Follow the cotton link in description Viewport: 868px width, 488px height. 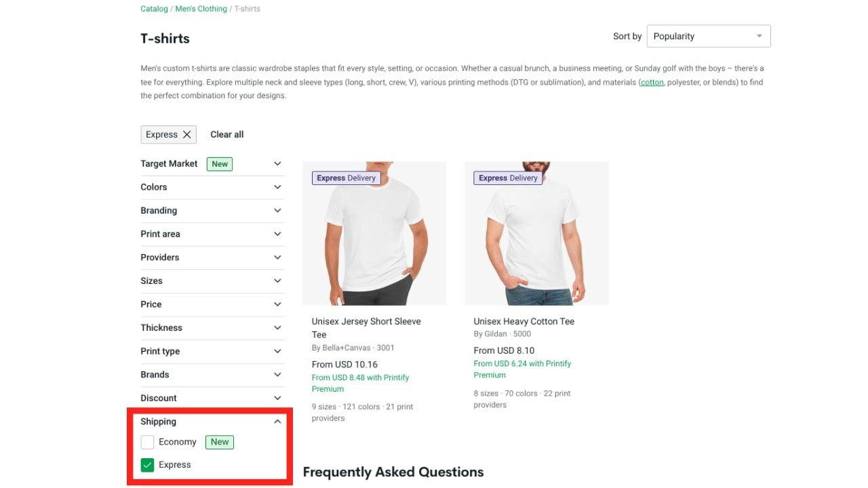[652, 82]
